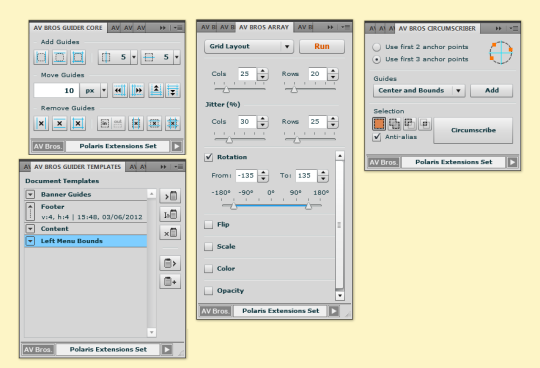Select 'Use first 2 anchor points'
The height and width of the screenshot is (368, 540).
pyautogui.click(x=377, y=47)
